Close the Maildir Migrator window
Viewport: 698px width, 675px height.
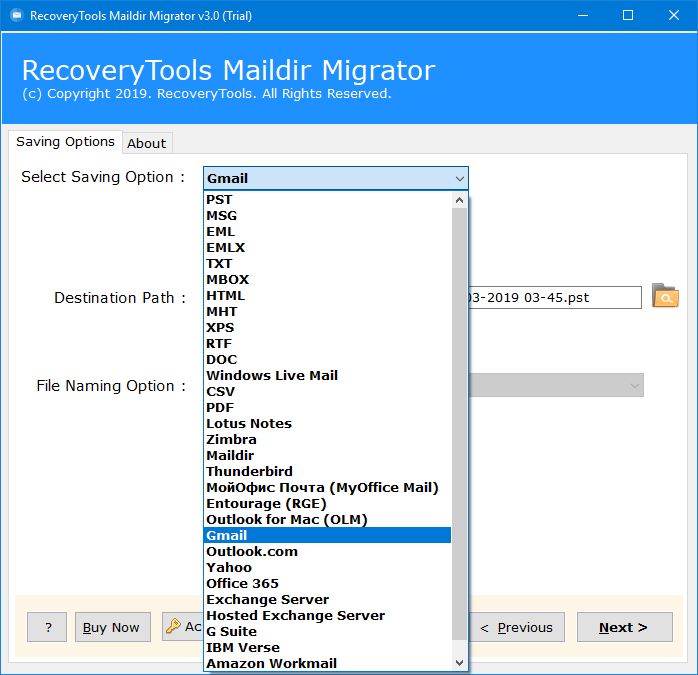point(674,16)
